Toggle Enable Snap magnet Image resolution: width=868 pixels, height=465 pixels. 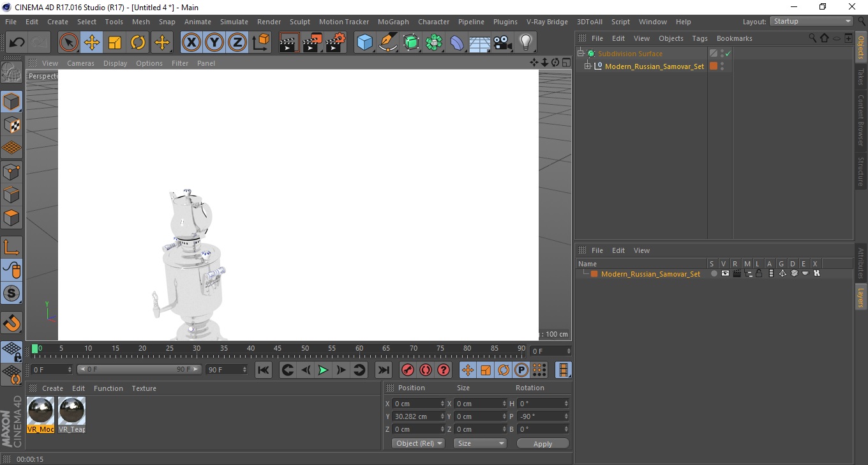point(11,323)
